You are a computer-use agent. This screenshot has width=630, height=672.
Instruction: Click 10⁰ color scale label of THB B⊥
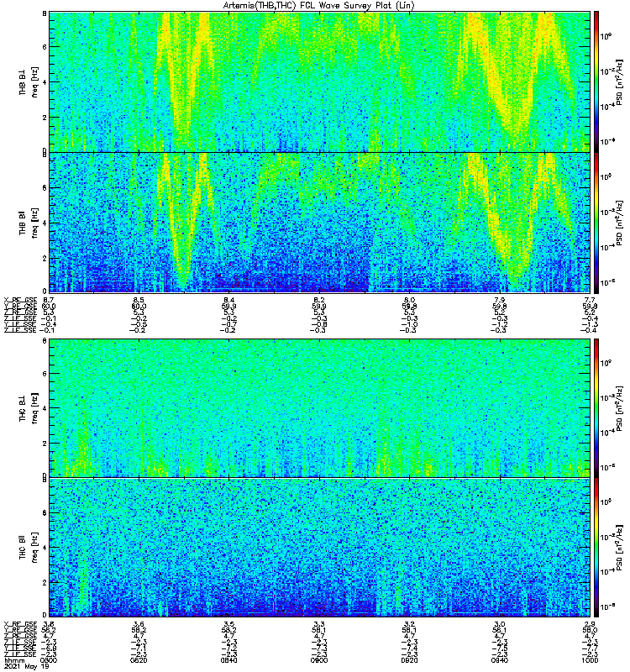(606, 36)
